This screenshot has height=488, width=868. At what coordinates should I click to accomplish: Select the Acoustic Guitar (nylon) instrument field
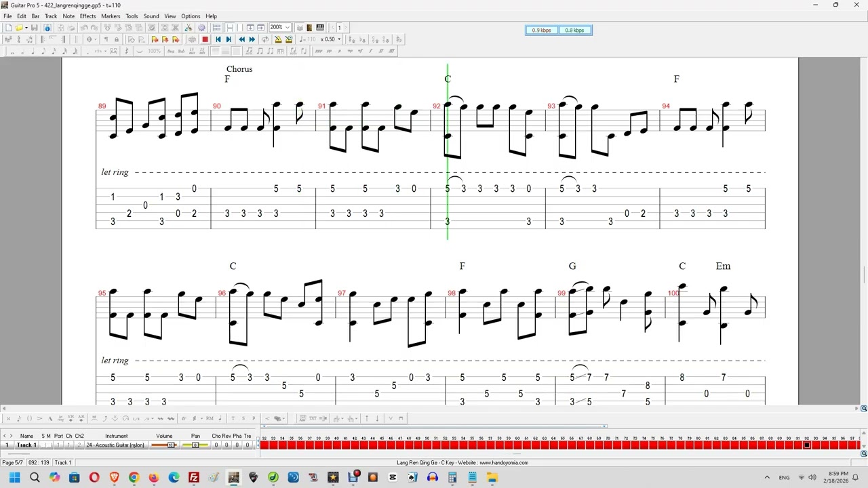(x=115, y=445)
